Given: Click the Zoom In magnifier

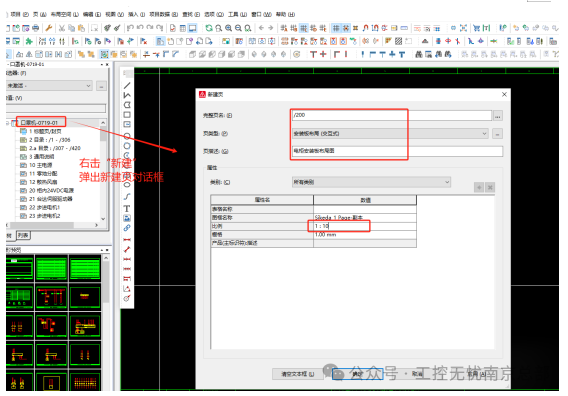Looking at the screenshot, I should [x=228, y=28].
